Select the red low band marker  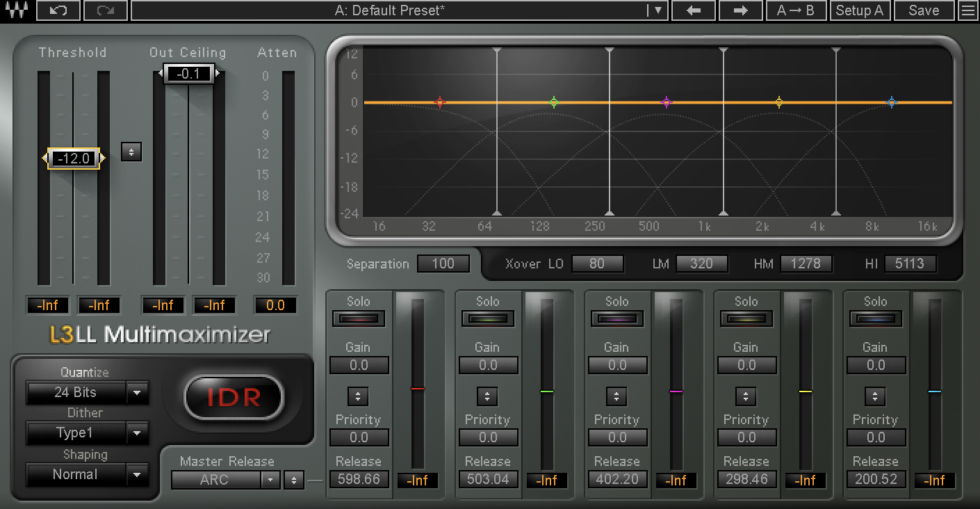tap(439, 102)
